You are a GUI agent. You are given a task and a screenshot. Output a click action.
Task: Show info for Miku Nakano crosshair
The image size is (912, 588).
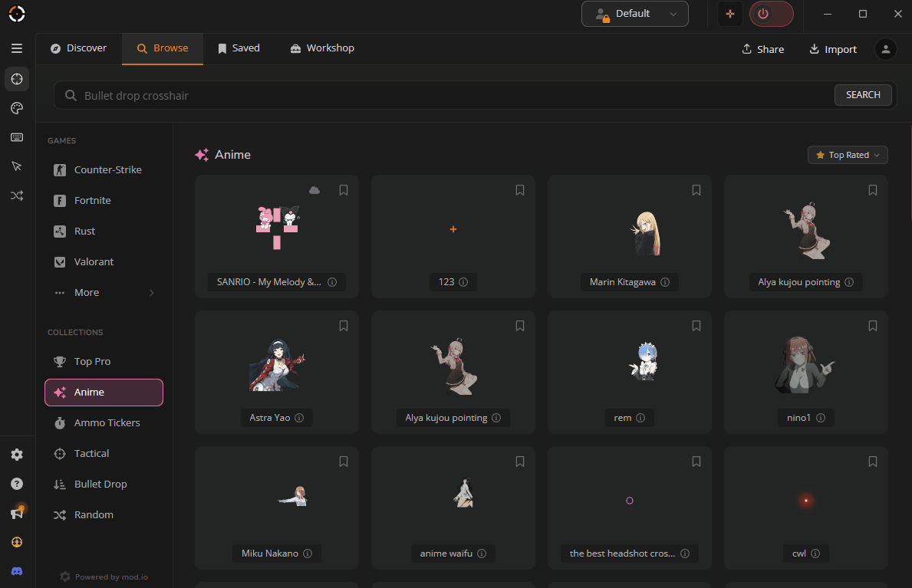pyautogui.click(x=308, y=554)
